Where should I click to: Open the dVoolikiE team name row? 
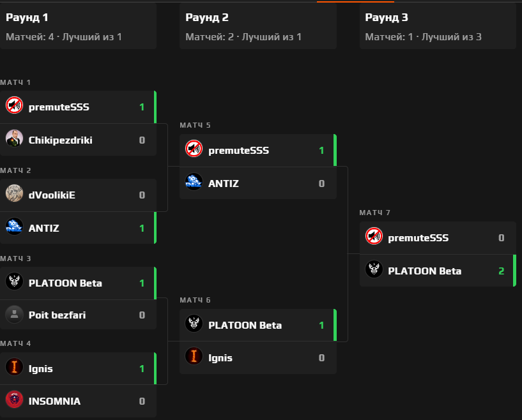(52, 195)
